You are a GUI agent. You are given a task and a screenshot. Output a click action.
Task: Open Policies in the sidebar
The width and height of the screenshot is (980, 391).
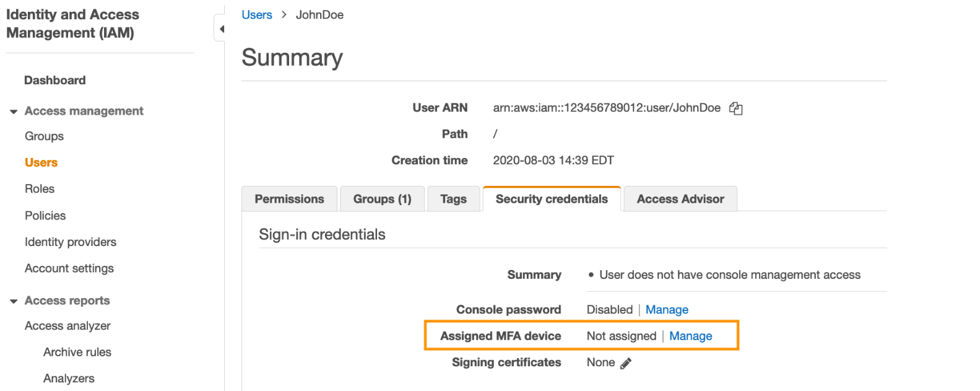pyautogui.click(x=45, y=216)
